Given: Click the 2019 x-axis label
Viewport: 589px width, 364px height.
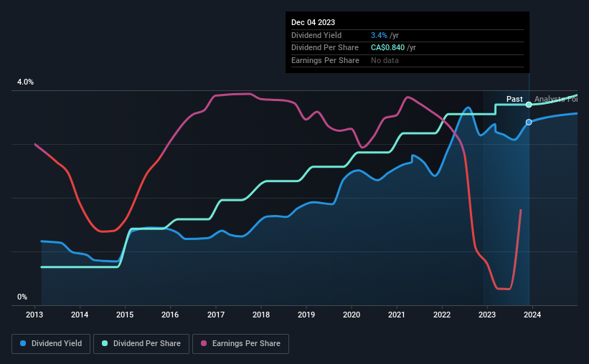Looking at the screenshot, I should (306, 315).
